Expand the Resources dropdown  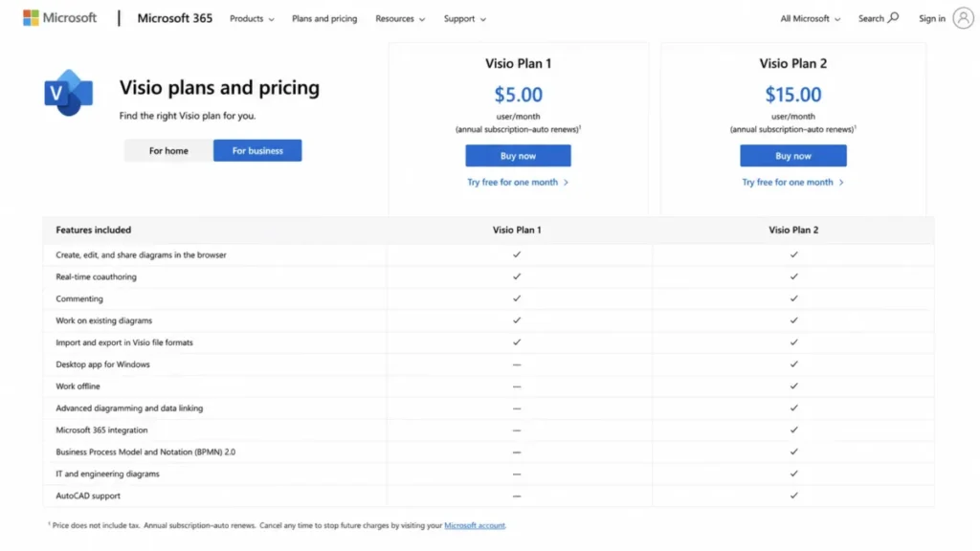tap(400, 19)
